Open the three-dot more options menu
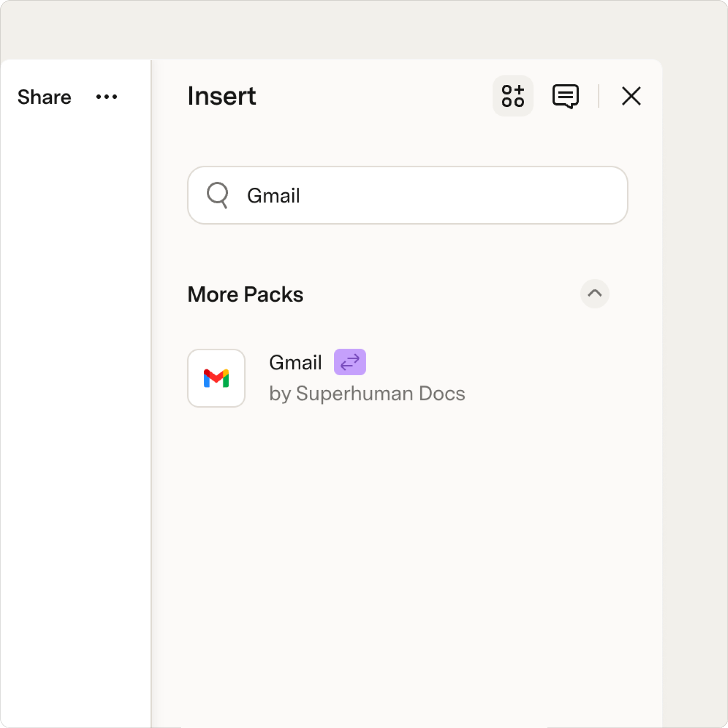Screen dimensions: 728x728 107,97
